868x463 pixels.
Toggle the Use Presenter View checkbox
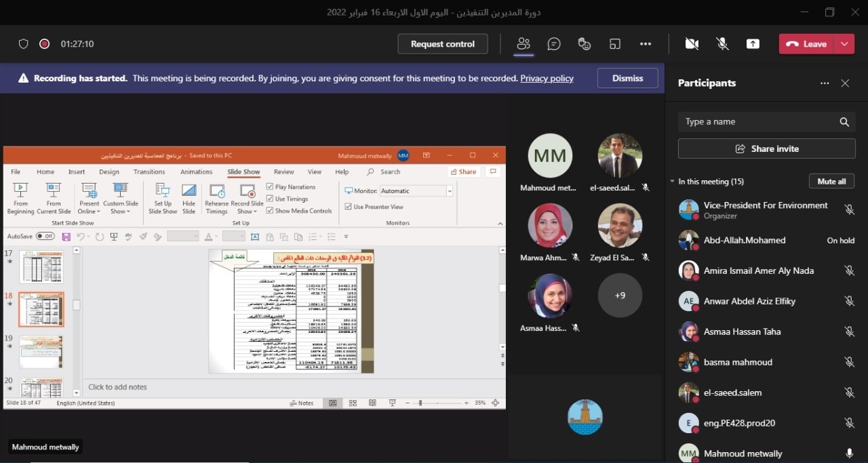click(349, 207)
